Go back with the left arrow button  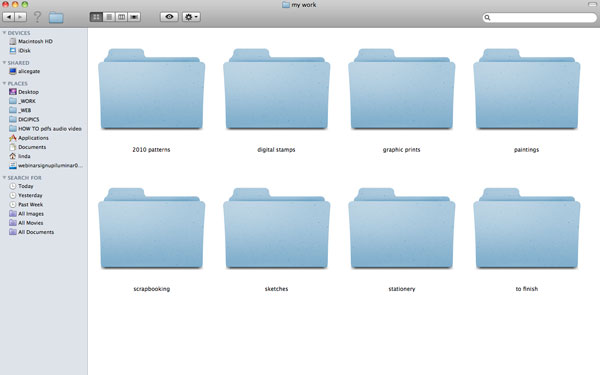coord(8,17)
